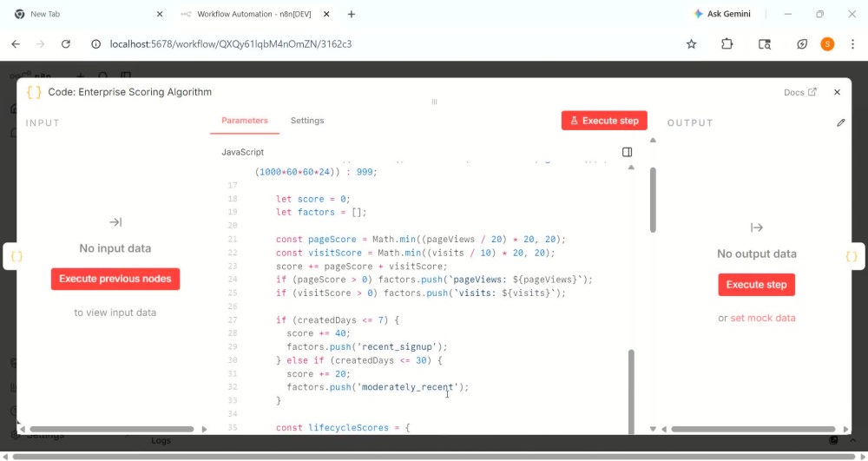Close the New Tab browser tab
The width and height of the screenshot is (868, 461).
pos(160,15)
